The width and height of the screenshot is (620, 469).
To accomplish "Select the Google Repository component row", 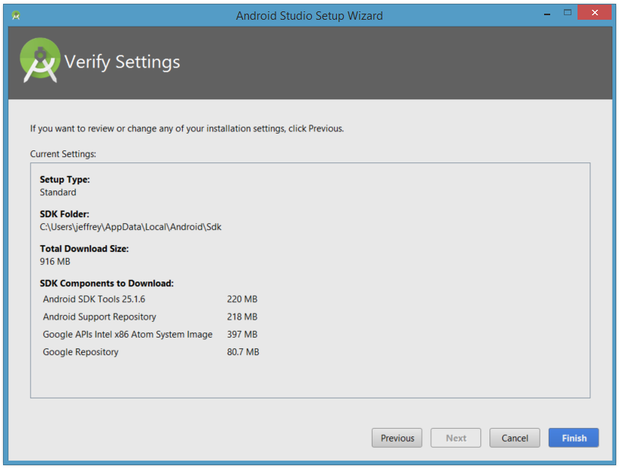I will (81, 352).
